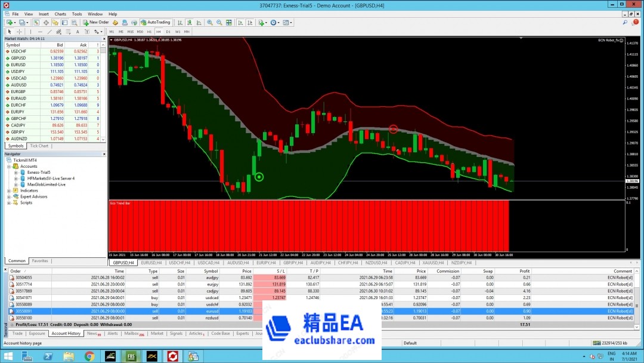Switch chart to H4 timeframe
Viewport: 644px width, 363px height.
(x=159, y=32)
